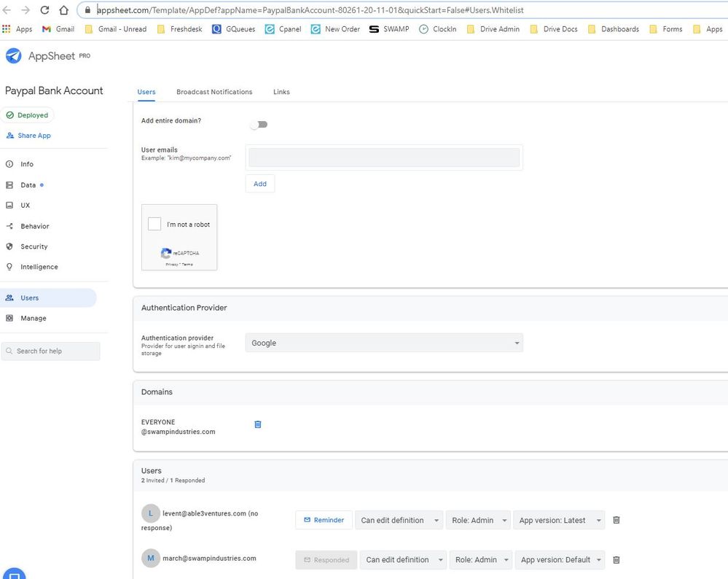Open the Gmail bookmark
The height and width of the screenshot is (579, 728).
[x=58, y=29]
